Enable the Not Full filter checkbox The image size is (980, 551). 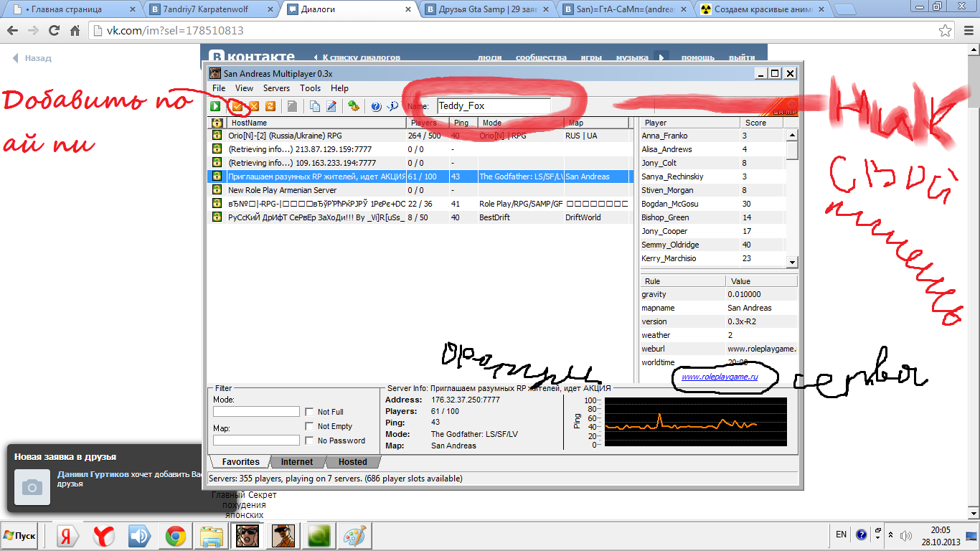309,412
